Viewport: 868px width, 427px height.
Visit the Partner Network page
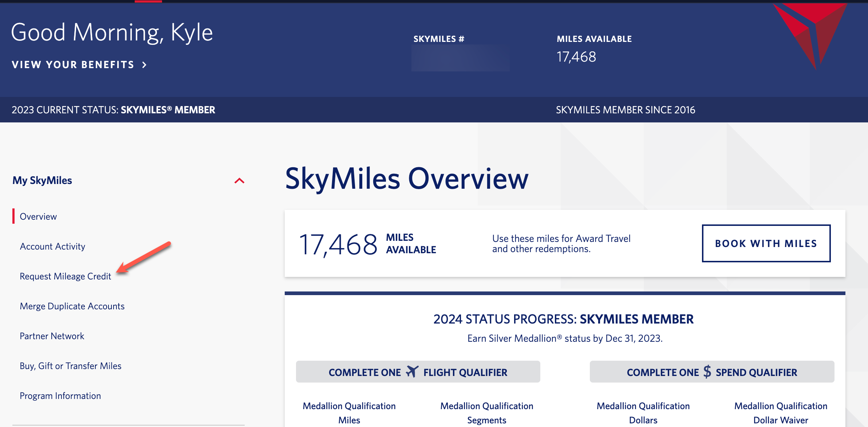point(52,336)
